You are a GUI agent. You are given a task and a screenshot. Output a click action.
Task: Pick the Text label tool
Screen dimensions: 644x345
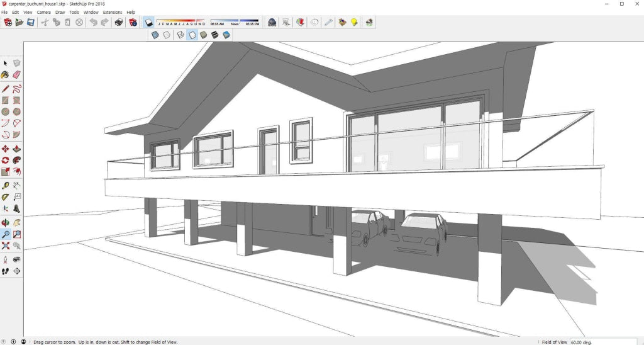pos(16,198)
